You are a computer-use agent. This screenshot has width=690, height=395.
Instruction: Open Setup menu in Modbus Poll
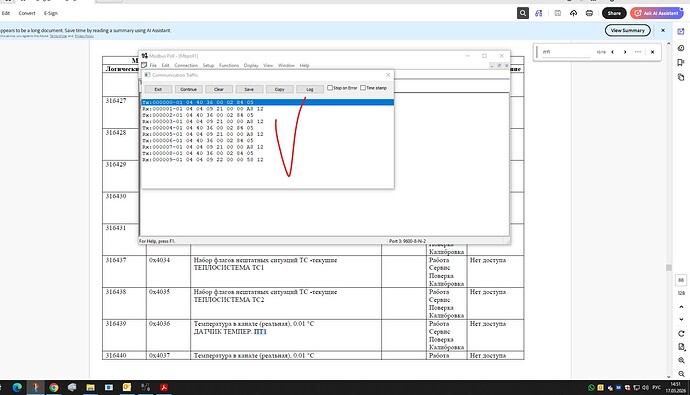point(208,65)
